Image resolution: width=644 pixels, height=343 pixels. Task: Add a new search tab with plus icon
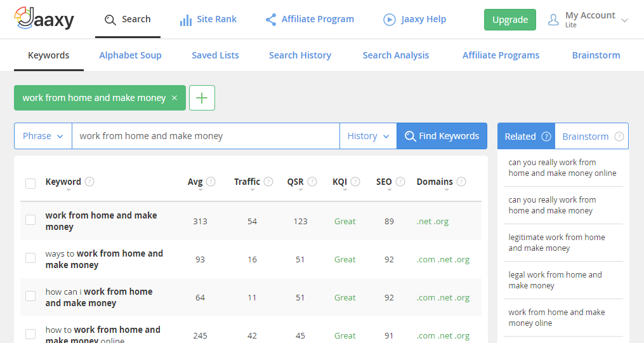click(202, 98)
